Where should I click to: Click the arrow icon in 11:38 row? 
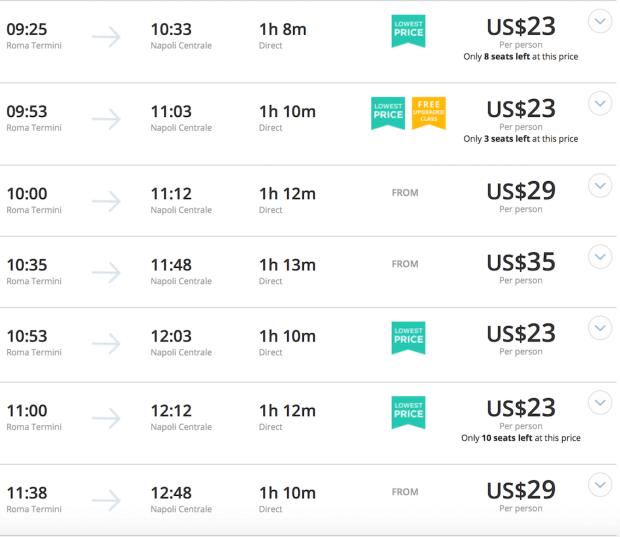(106, 501)
